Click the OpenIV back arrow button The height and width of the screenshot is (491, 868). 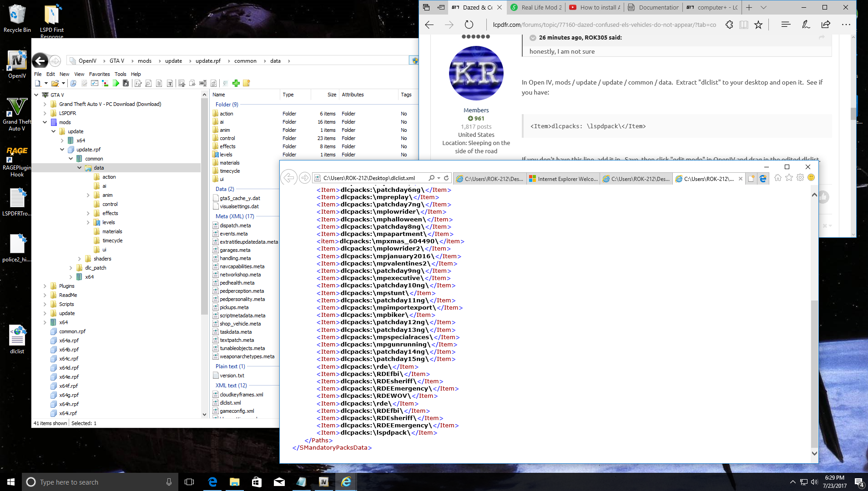40,60
